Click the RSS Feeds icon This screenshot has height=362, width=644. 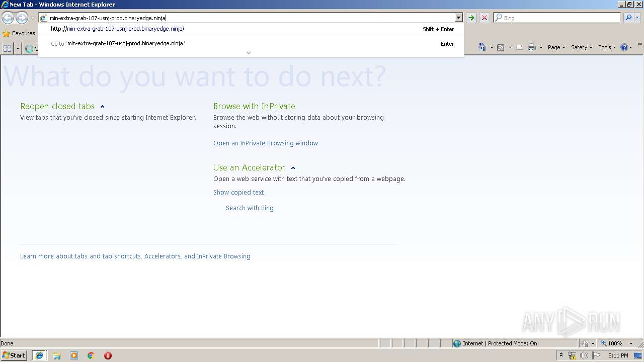(x=501, y=48)
